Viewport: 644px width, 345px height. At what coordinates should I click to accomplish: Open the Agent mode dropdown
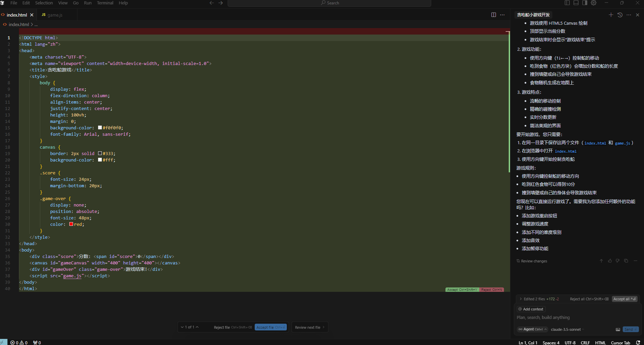click(x=532, y=329)
